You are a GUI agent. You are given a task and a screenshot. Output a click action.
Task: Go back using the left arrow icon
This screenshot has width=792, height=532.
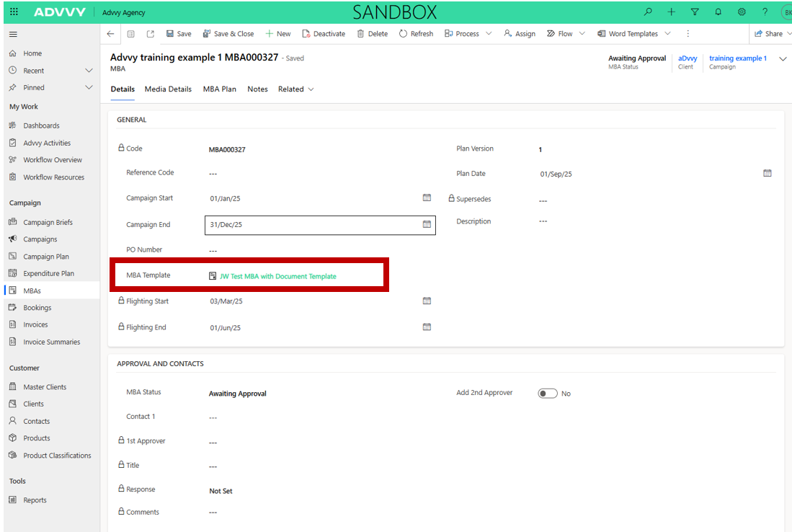[x=110, y=34]
